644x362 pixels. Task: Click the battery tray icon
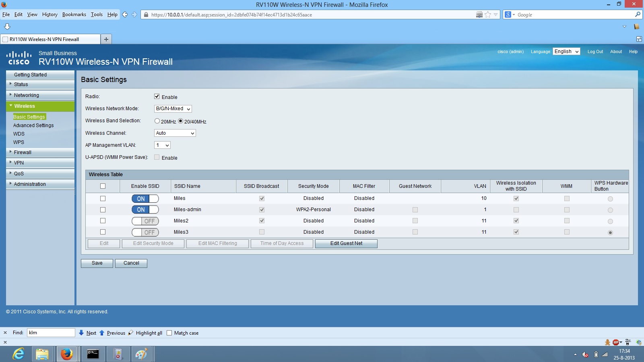coord(596,354)
